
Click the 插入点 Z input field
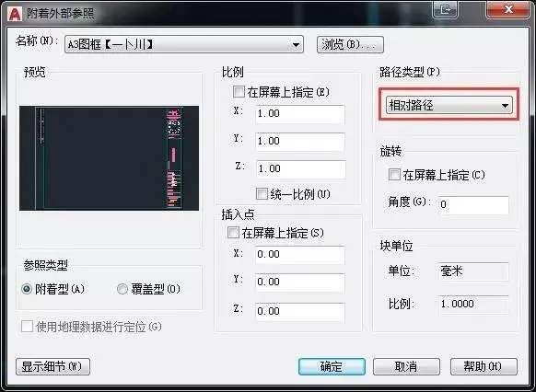300,311
